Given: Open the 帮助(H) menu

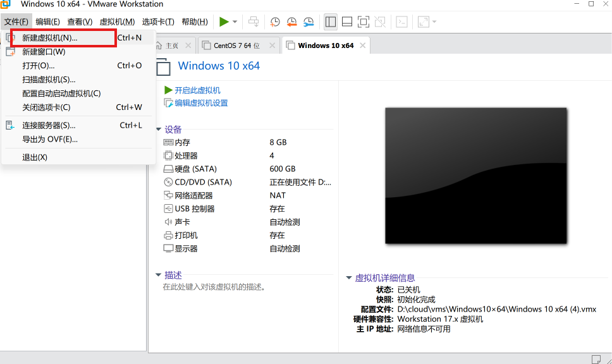Looking at the screenshot, I should [x=195, y=22].
